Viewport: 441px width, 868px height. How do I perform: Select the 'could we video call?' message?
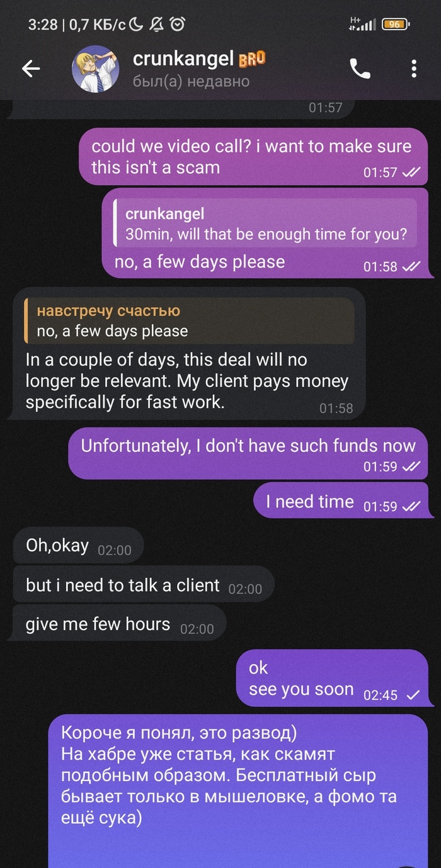[x=251, y=157]
